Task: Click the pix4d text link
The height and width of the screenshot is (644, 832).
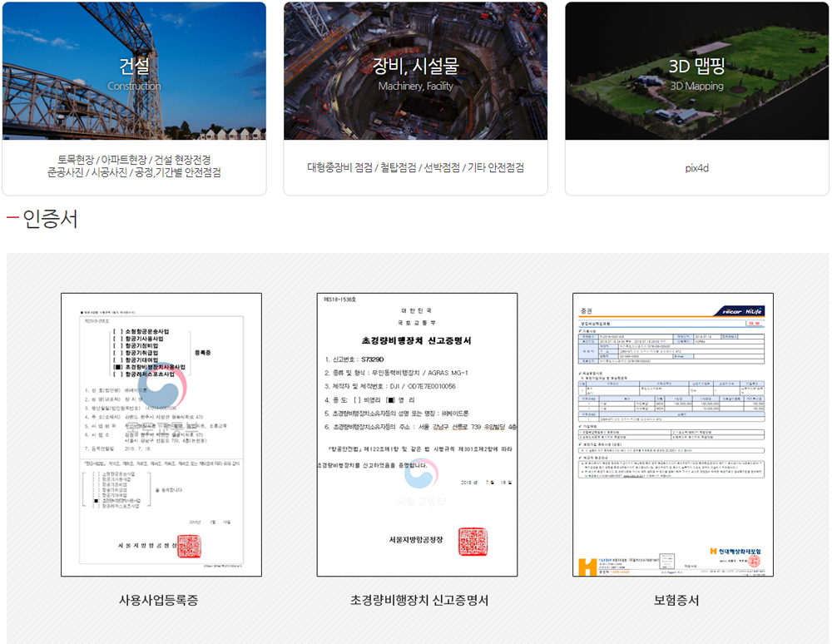Action: point(696,168)
